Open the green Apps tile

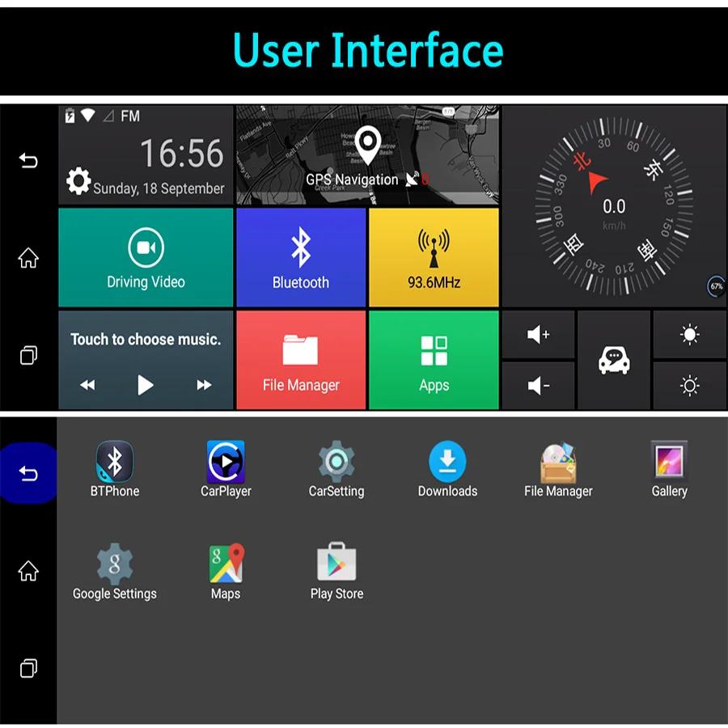pyautogui.click(x=434, y=360)
